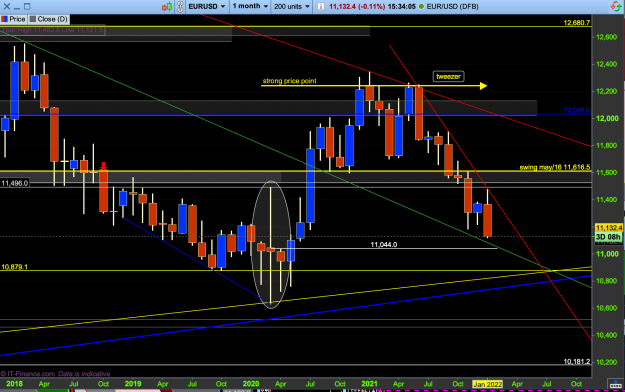
Task: Select the 'swing may/16 11,616.5' label
Action: click(x=554, y=167)
